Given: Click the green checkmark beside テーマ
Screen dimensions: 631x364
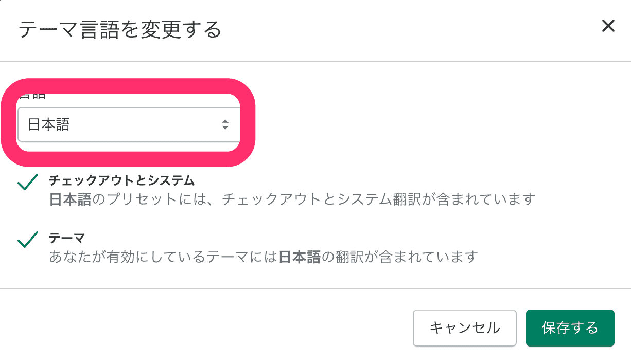Looking at the screenshot, I should coord(27,239).
